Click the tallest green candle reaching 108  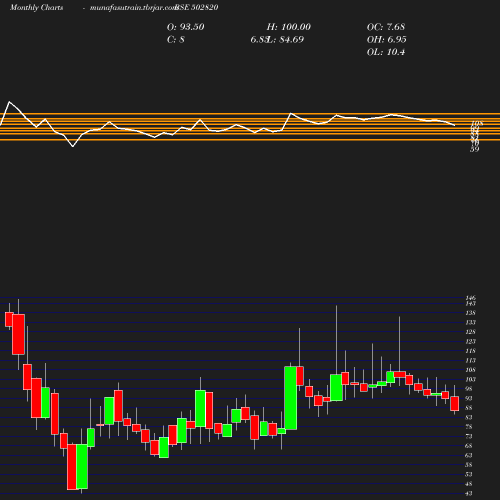pos(291,398)
